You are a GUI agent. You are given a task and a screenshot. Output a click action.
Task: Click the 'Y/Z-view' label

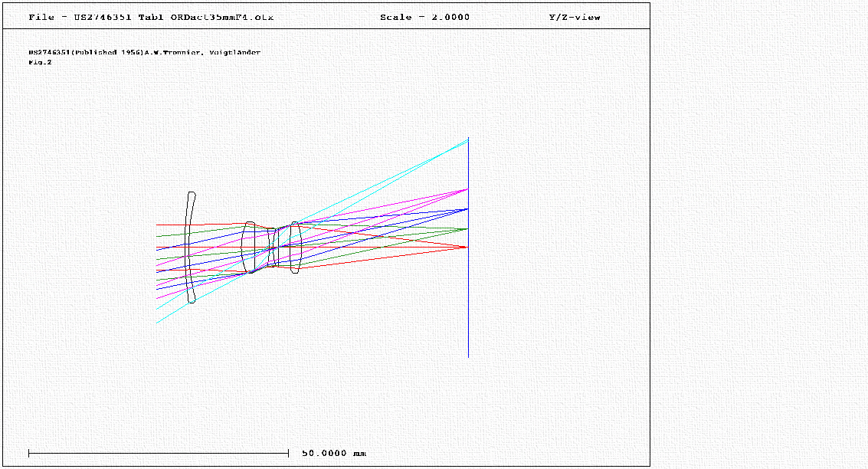(575, 17)
